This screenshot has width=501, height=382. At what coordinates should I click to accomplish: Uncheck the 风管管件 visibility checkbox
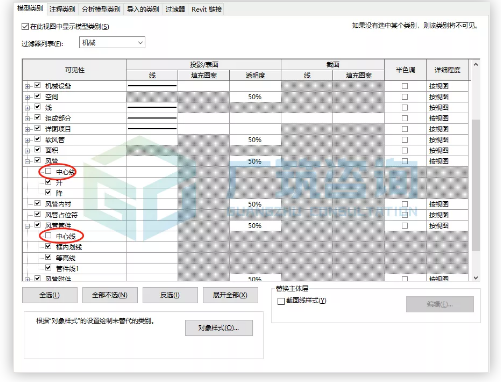38,225
